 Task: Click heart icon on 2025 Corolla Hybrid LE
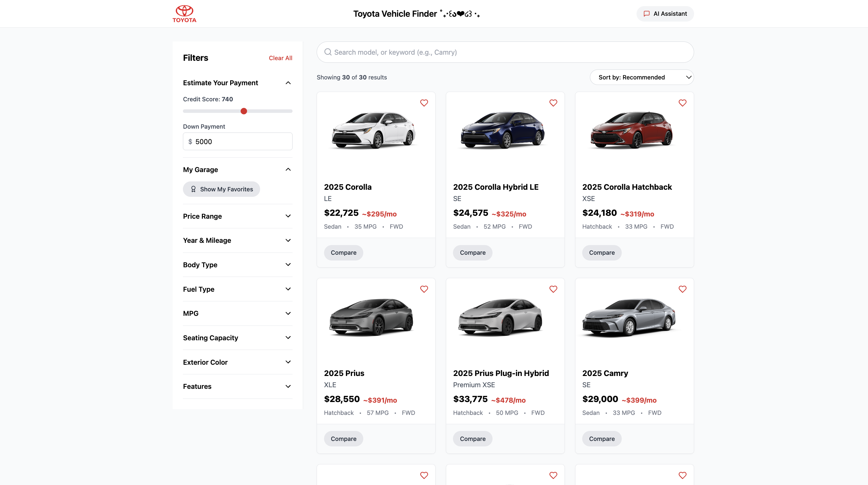pyautogui.click(x=553, y=103)
